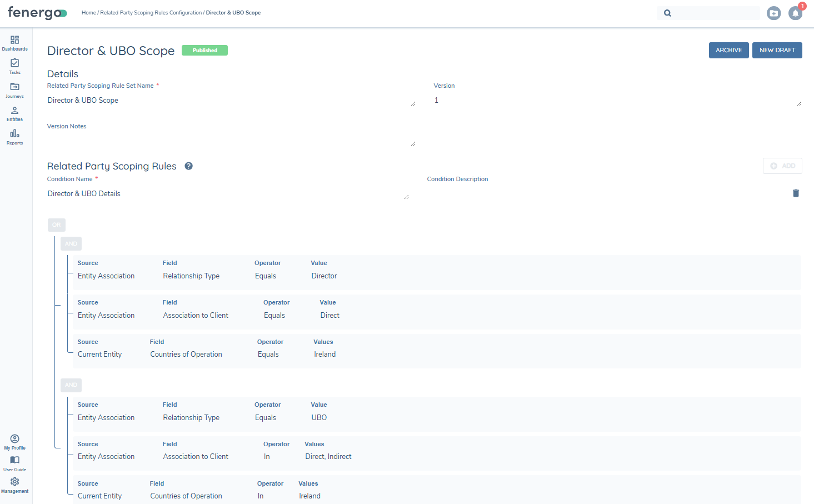814x504 pixels.
Task: Click the notifications bell icon
Action: tap(795, 13)
